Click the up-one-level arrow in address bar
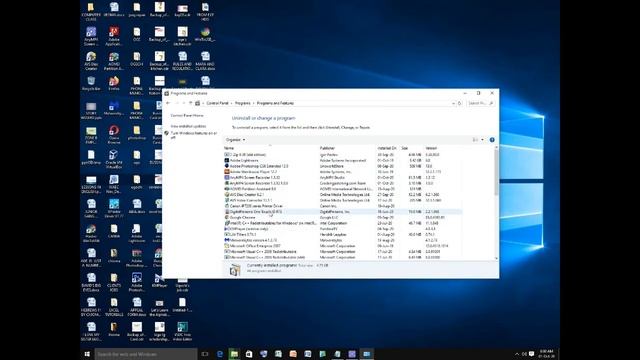Image resolution: width=640 pixels, height=360 pixels. (190, 103)
